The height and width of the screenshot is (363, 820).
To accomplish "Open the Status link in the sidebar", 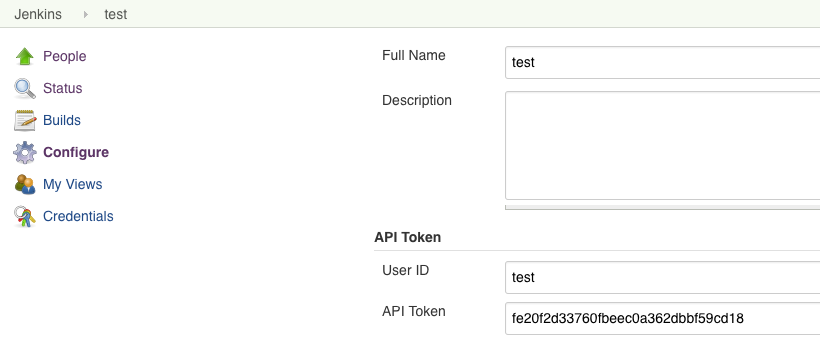I will (62, 88).
